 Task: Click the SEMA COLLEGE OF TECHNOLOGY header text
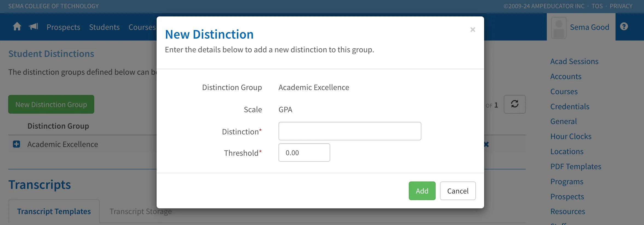click(x=53, y=6)
